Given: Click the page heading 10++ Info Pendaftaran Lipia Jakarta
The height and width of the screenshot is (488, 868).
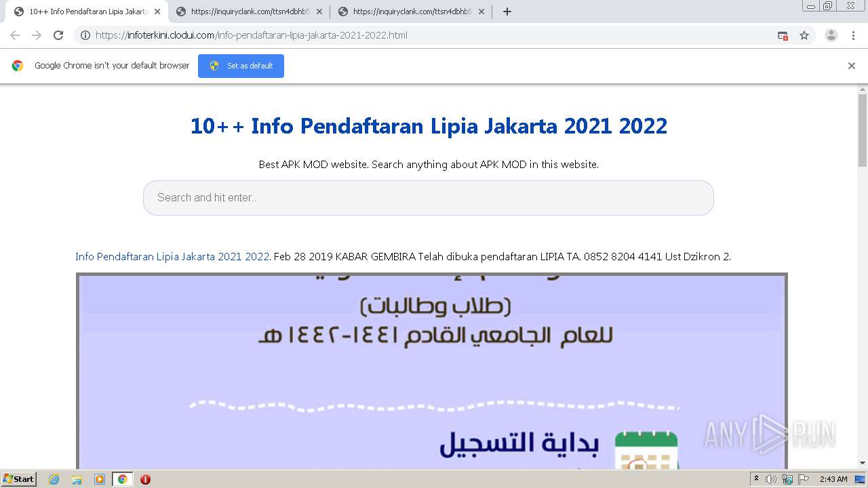Looking at the screenshot, I should [429, 126].
